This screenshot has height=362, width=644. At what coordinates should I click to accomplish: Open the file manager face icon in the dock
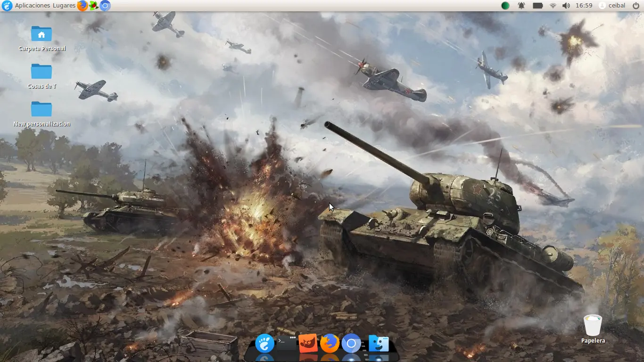pos(379,344)
